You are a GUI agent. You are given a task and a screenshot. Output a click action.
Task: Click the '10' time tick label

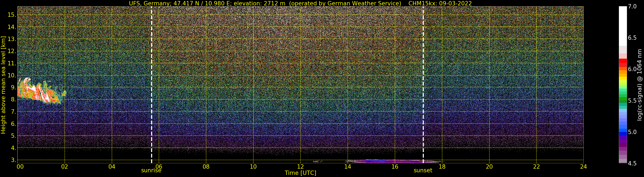[x=253, y=166]
